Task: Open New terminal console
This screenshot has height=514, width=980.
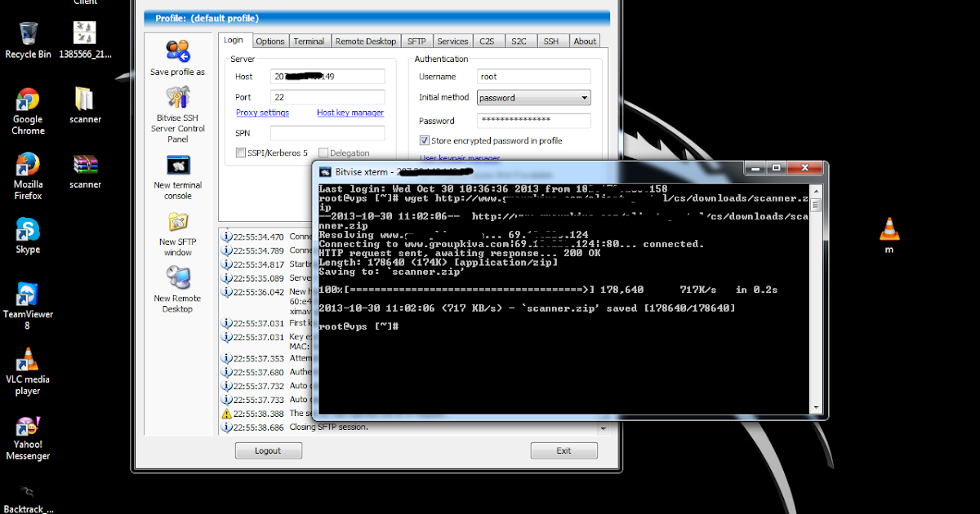Action: tap(178, 178)
